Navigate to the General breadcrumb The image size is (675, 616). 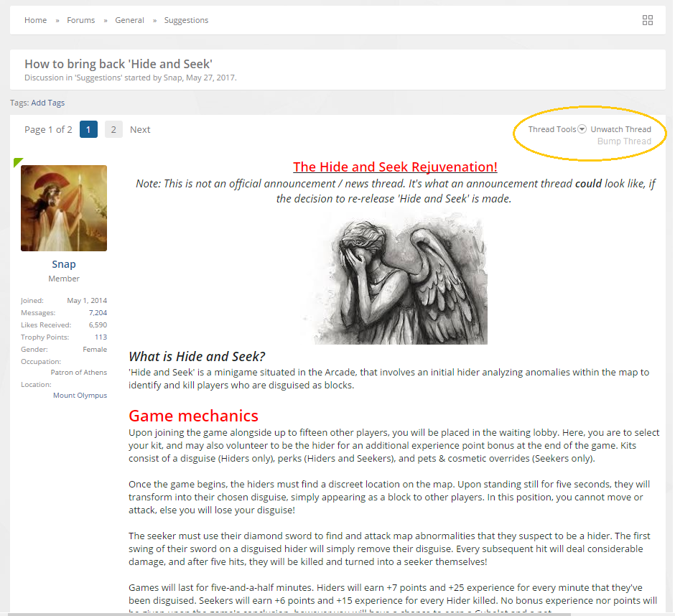click(129, 20)
